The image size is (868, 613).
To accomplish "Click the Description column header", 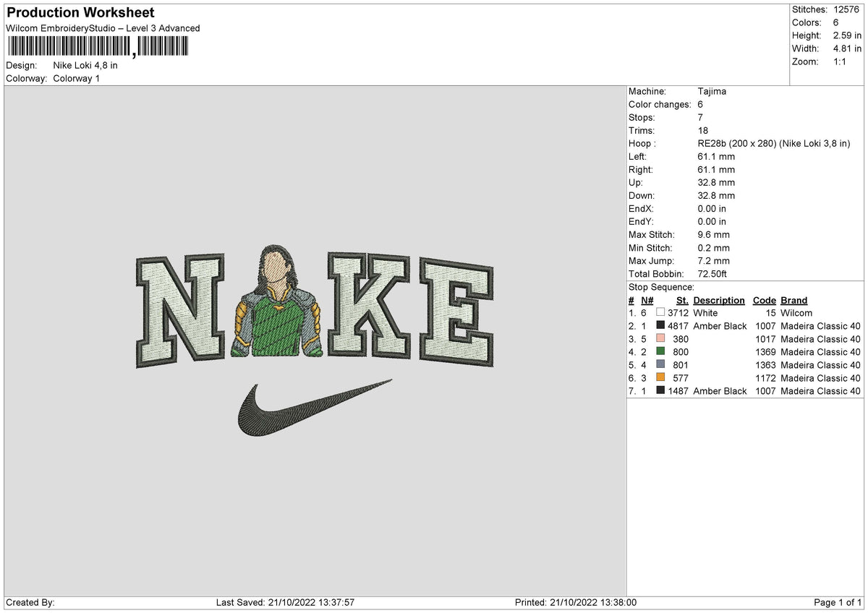I will [x=718, y=300].
